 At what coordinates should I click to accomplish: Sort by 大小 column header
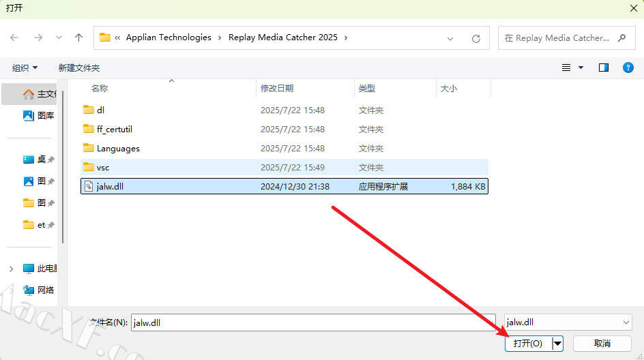(x=448, y=88)
